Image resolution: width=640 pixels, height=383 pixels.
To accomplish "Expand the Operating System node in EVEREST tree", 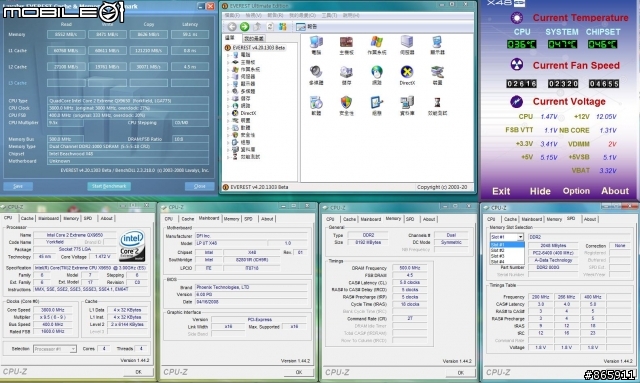I will 228,70.
